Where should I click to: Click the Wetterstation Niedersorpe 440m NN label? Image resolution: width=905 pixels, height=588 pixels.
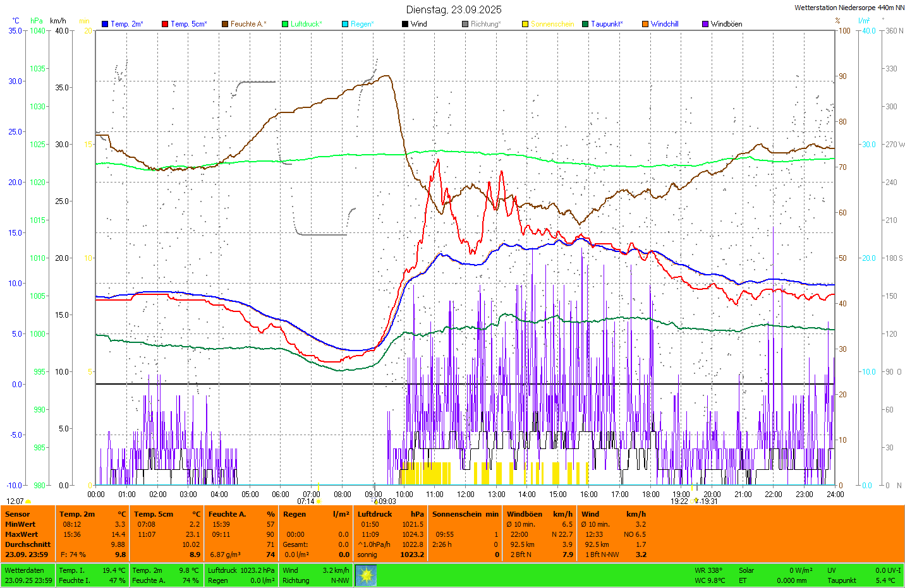[849, 8]
